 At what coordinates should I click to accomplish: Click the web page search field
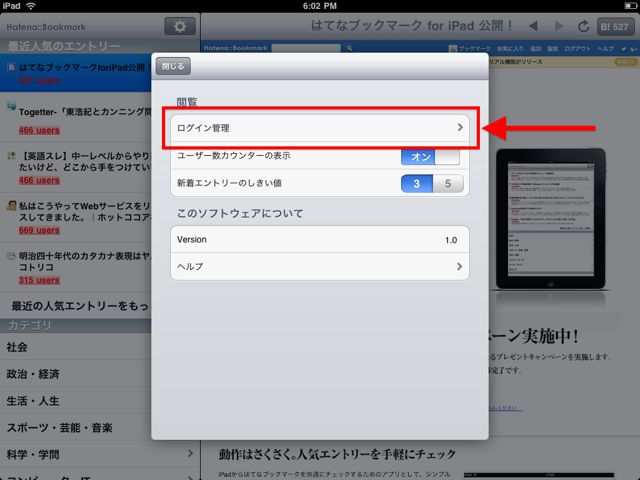point(306,48)
